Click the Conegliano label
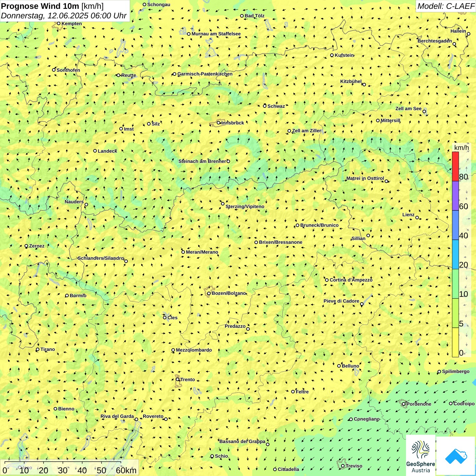476x476 pixels. coord(367,419)
